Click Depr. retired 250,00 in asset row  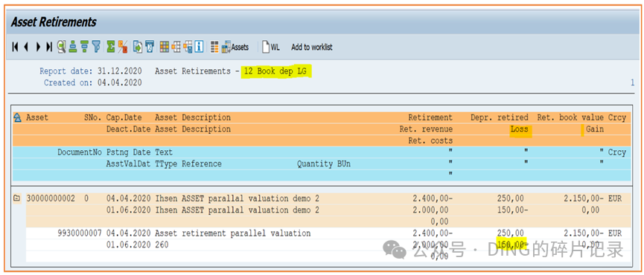[511, 198]
